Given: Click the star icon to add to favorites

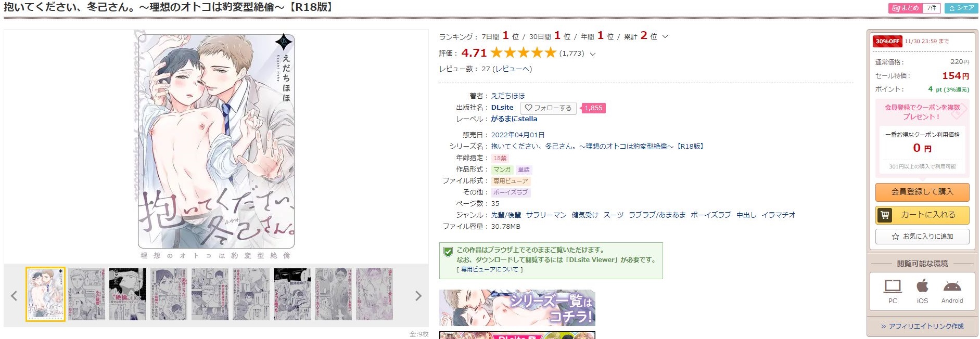Looking at the screenshot, I should pyautogui.click(x=895, y=237).
